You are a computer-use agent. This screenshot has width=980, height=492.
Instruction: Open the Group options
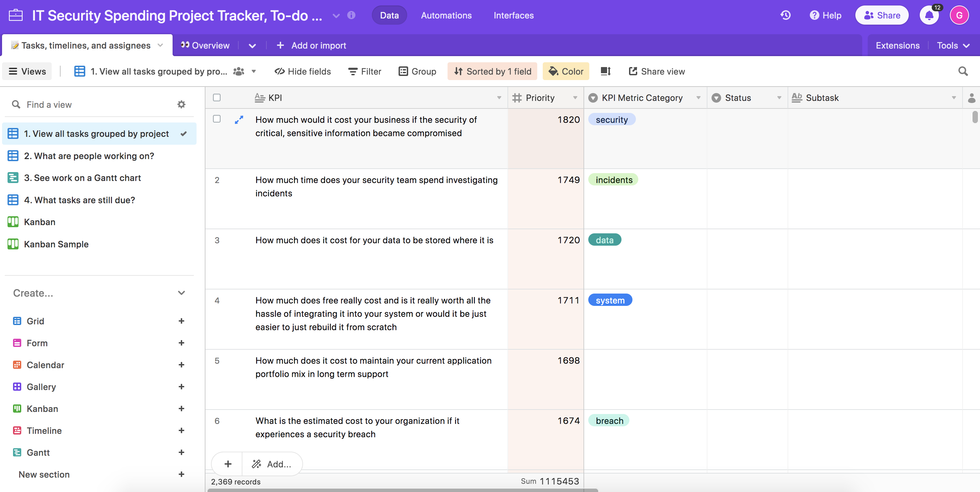pyautogui.click(x=417, y=72)
